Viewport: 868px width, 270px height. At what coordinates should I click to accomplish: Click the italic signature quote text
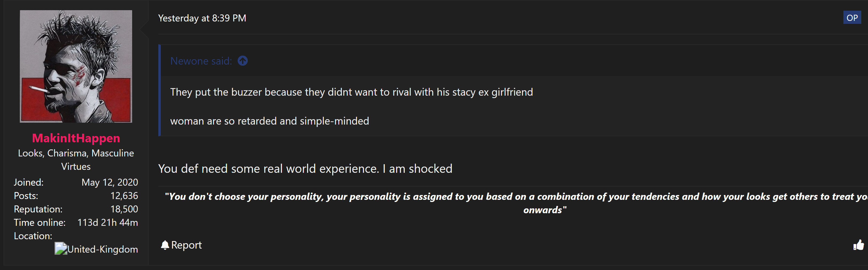[515, 203]
